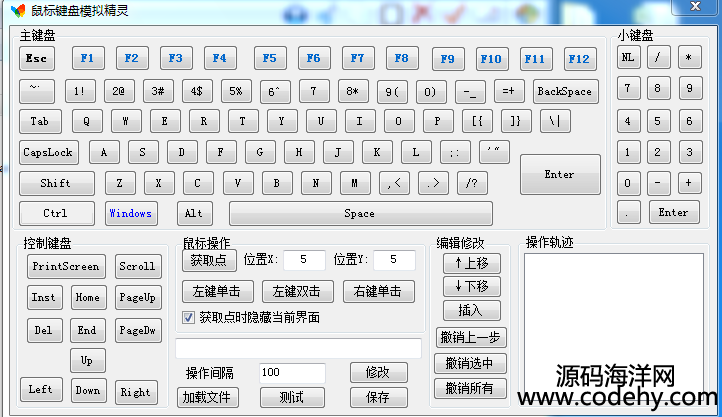Click the 右键单击 right click button
The height and width of the screenshot is (417, 722).
pos(379,292)
